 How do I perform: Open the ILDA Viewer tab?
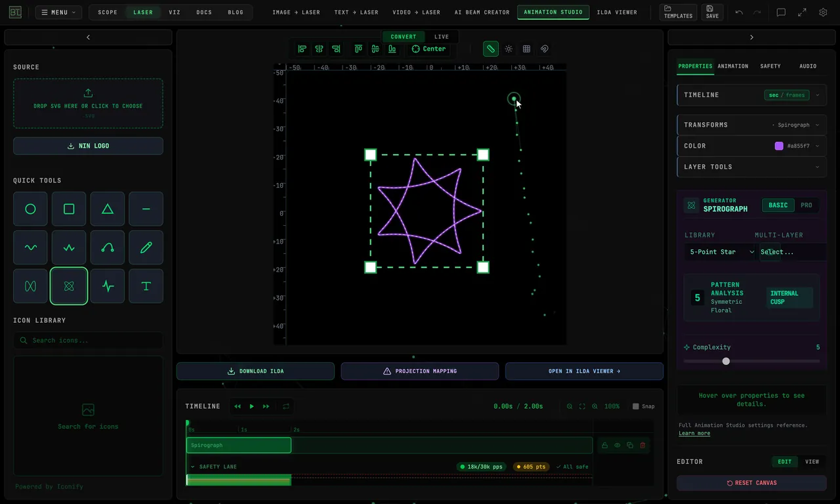coord(617,12)
